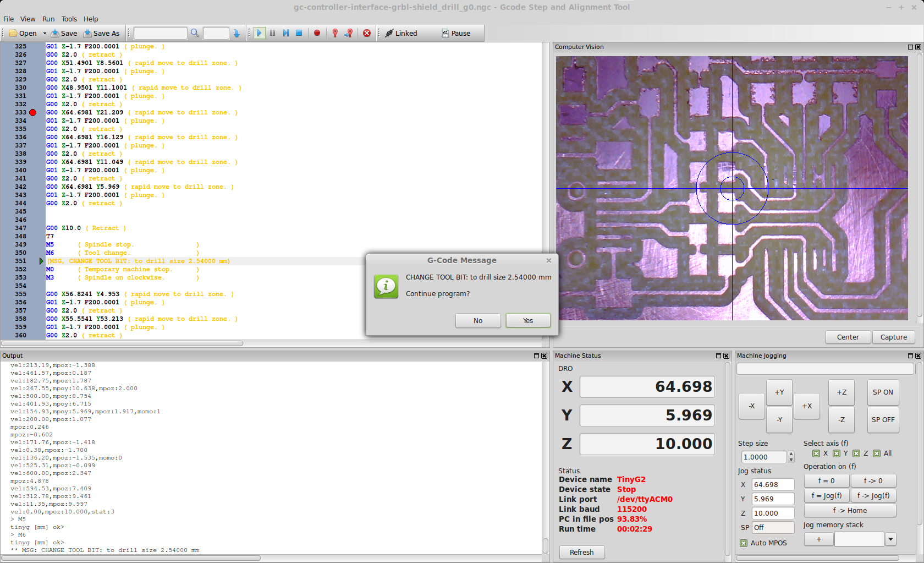Viewport: 924px width, 563px height.
Task: Toggle the Z axis checkbox
Action: 856,453
